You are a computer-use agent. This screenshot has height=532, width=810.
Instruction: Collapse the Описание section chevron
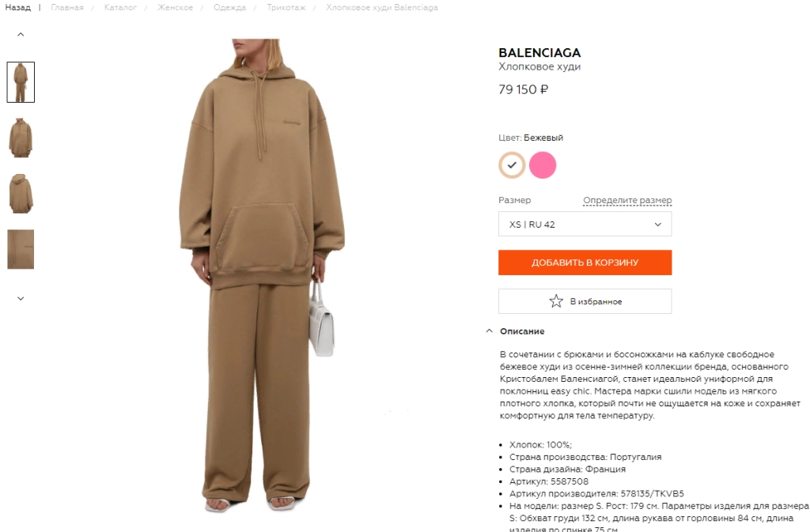click(489, 330)
